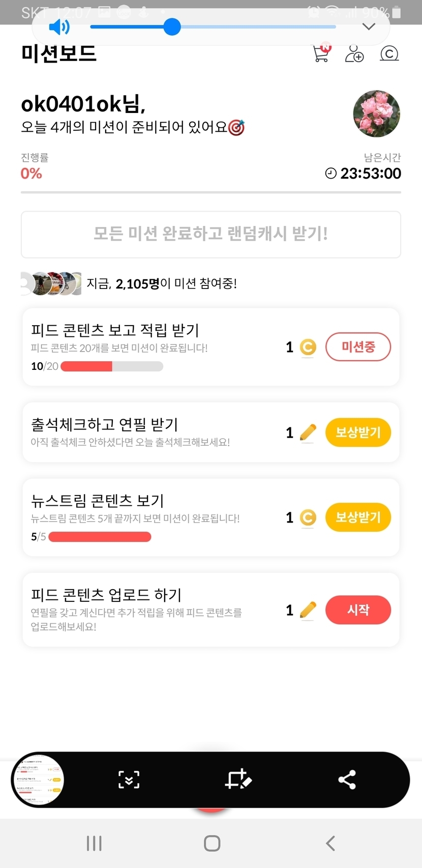Share the screenshot via share icon
The width and height of the screenshot is (422, 868).
pyautogui.click(x=347, y=779)
